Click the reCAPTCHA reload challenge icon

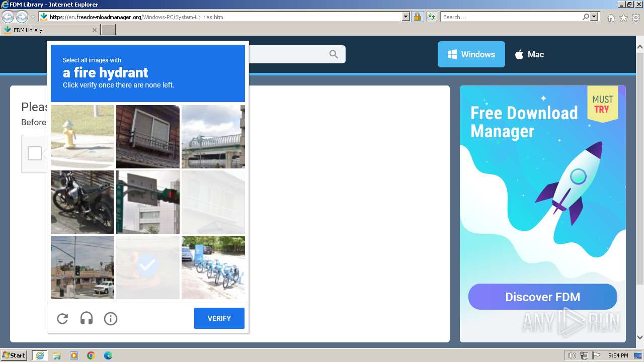point(62,318)
